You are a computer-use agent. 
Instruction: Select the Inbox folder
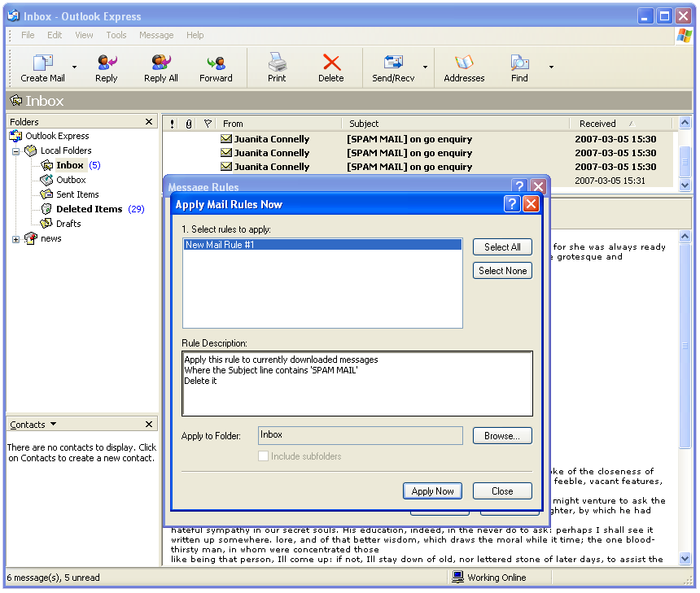pos(70,165)
